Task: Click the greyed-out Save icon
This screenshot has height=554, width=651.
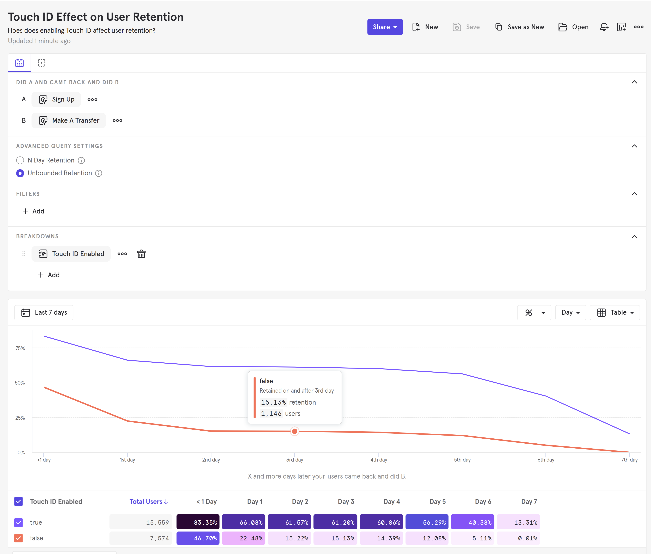Action: point(457,27)
